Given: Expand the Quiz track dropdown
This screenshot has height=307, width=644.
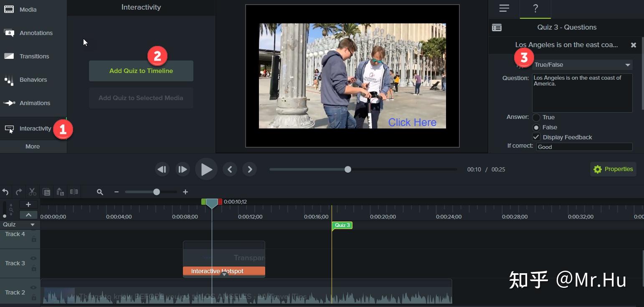Looking at the screenshot, I should 33,225.
